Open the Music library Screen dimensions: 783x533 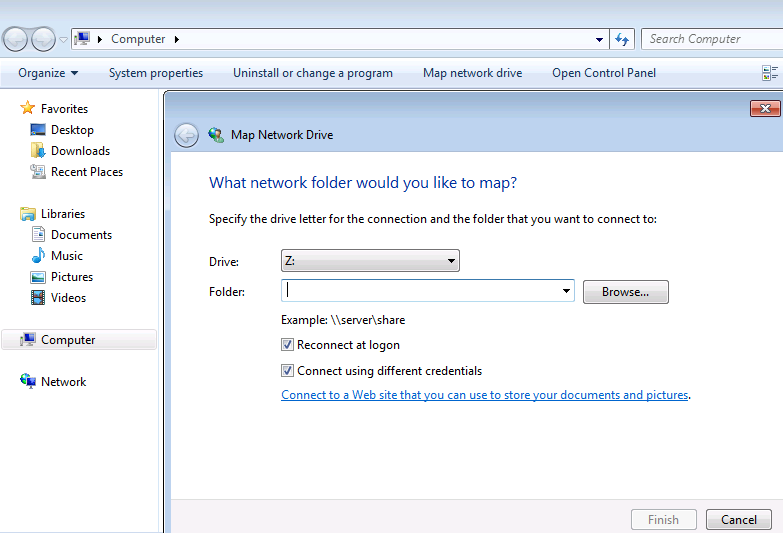pos(66,256)
